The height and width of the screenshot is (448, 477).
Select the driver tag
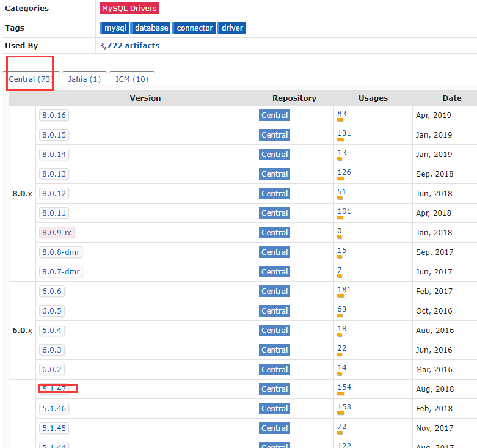coord(231,28)
